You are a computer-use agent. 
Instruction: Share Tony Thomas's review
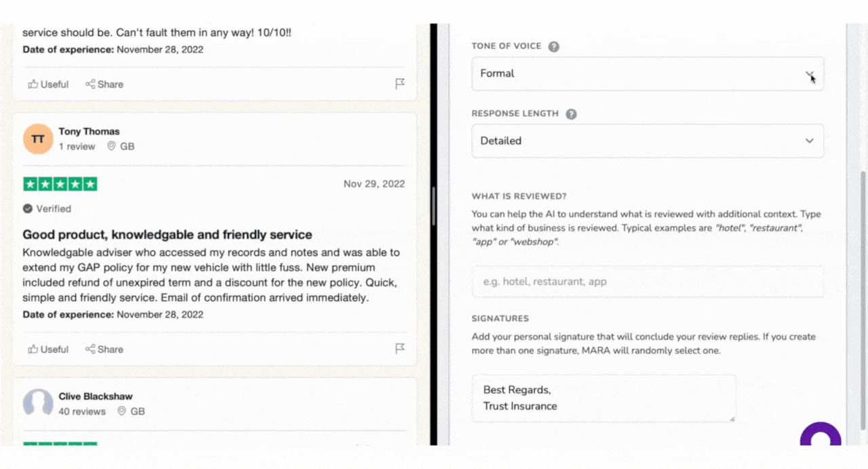pos(104,350)
